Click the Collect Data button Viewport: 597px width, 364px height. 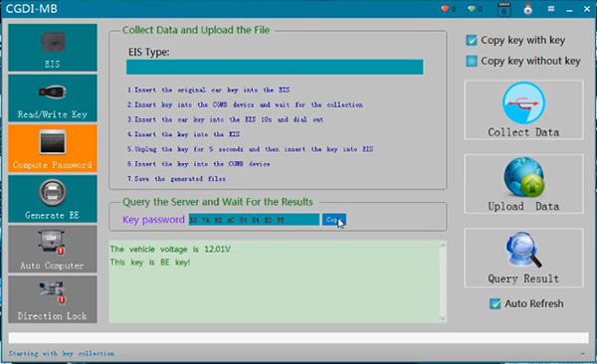point(523,109)
